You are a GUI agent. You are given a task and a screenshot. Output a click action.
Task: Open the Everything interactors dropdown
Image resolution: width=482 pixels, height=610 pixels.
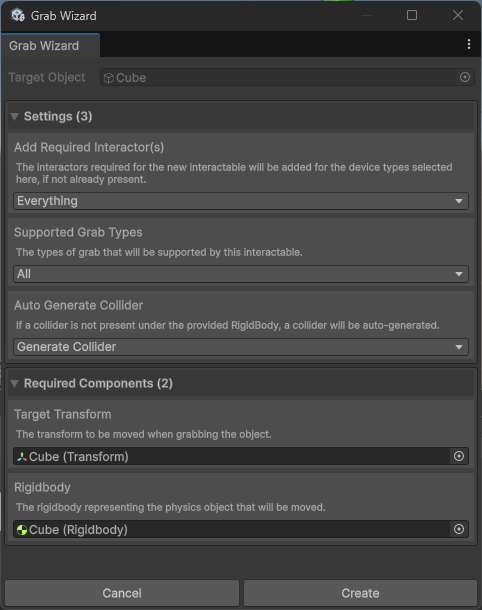pyautogui.click(x=241, y=201)
